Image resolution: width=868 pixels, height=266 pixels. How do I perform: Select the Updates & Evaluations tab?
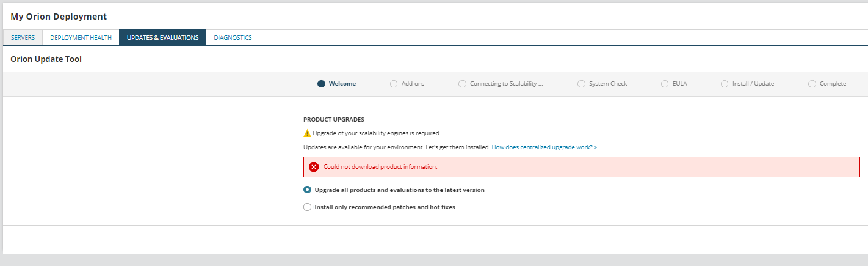[162, 38]
